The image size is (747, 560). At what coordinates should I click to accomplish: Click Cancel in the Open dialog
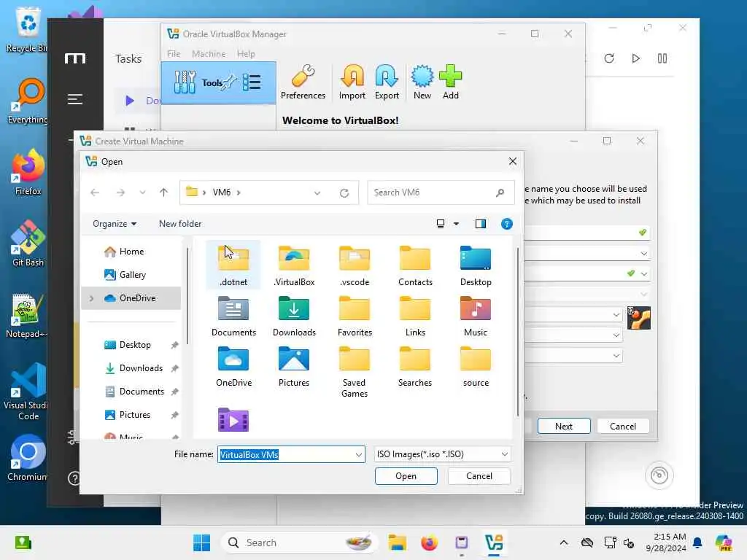coord(479,476)
